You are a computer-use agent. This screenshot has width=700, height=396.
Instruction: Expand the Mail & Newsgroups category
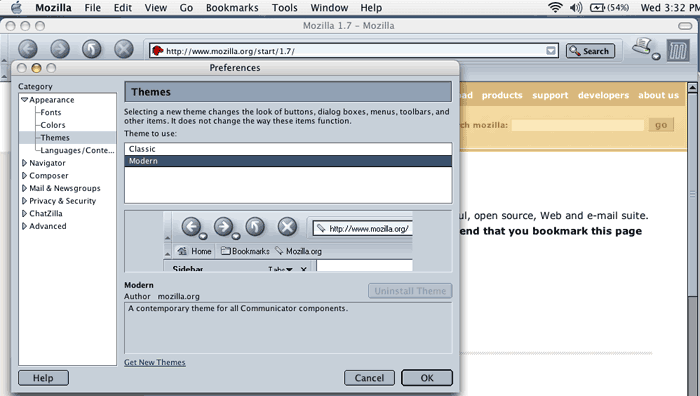(24, 188)
